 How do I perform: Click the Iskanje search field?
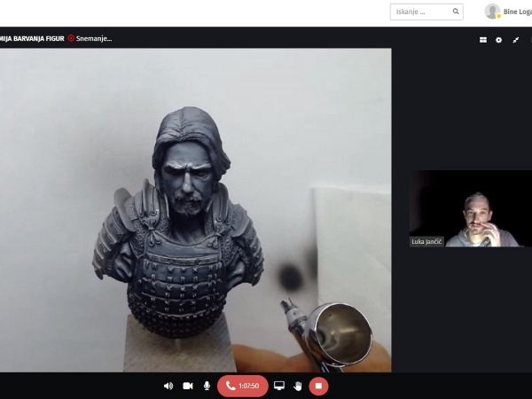419,12
